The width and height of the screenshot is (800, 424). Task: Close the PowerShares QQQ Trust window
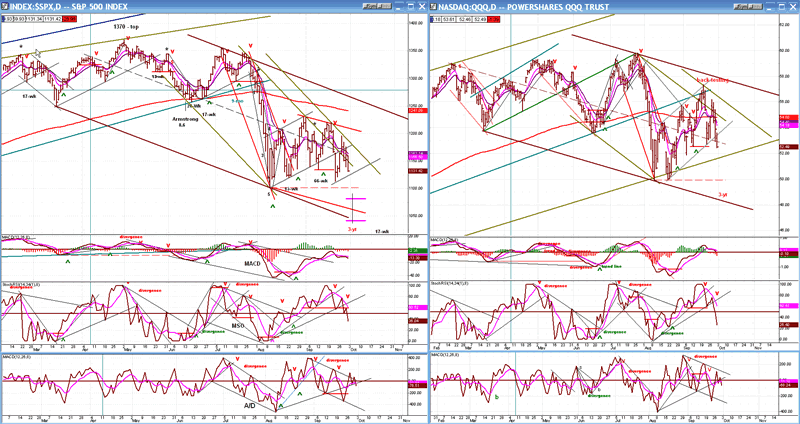point(794,5)
